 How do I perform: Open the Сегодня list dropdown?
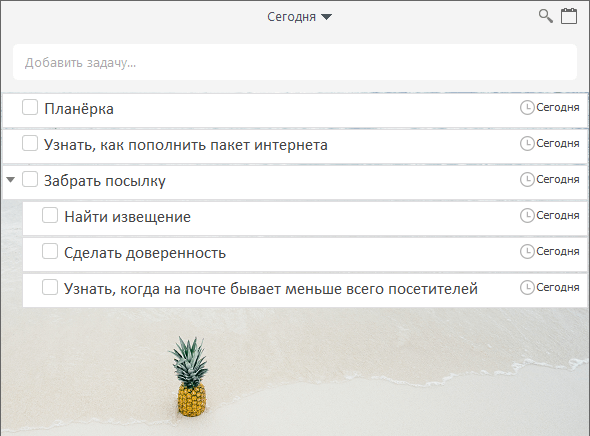[x=299, y=17]
